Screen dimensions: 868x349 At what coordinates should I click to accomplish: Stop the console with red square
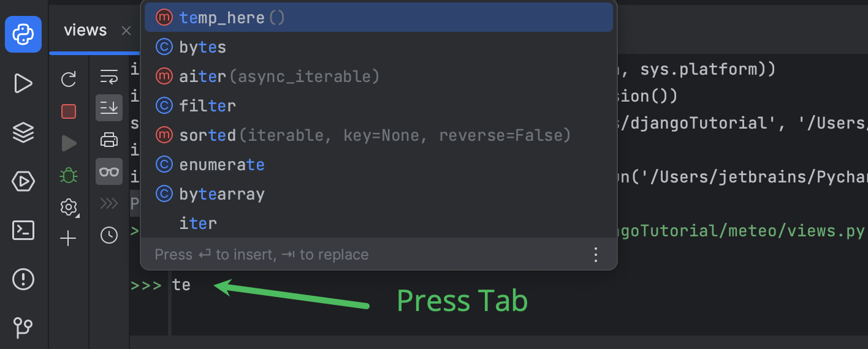coord(69,111)
